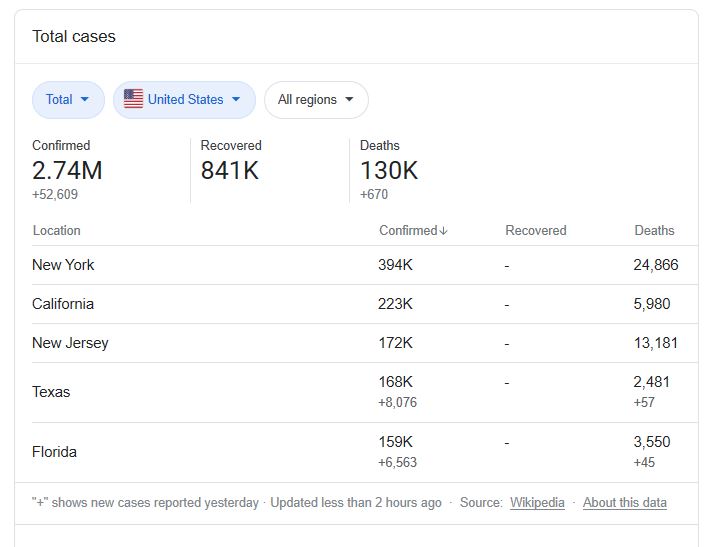Select the California row
This screenshot has height=547, width=718.
pyautogui.click(x=365, y=304)
